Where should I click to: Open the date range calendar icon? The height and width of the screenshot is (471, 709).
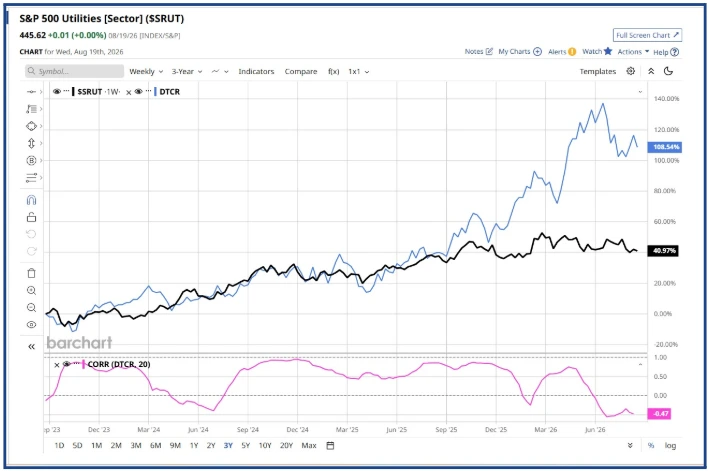tap(331, 445)
